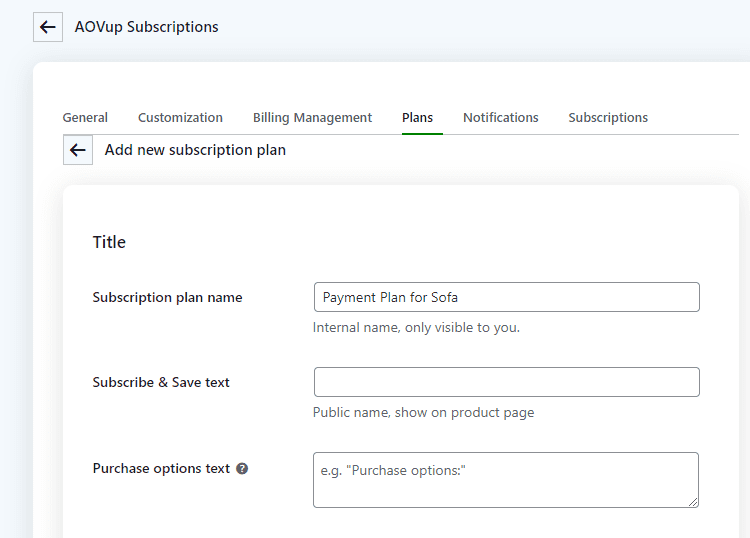Click the Purchase options text area
750x538 pixels.
(506, 480)
